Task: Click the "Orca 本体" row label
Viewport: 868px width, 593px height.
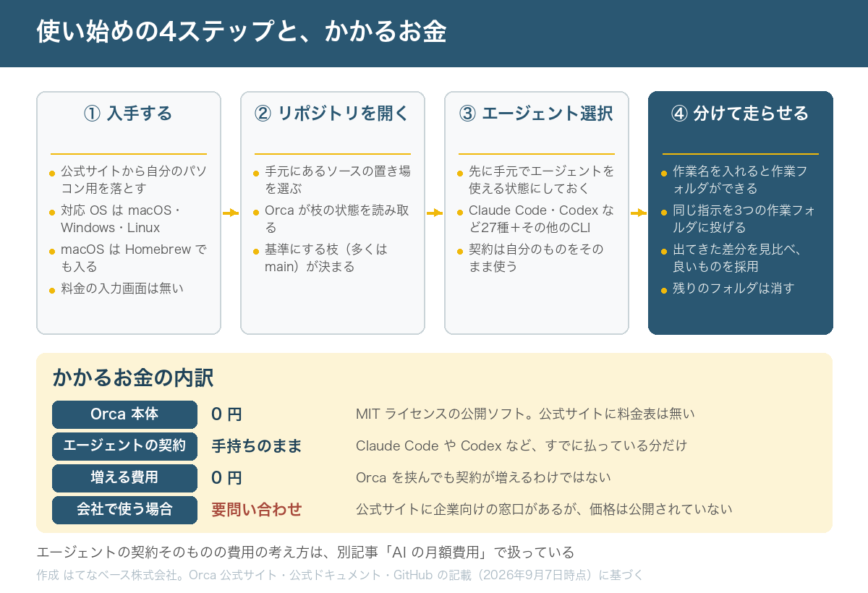Action: tap(124, 414)
